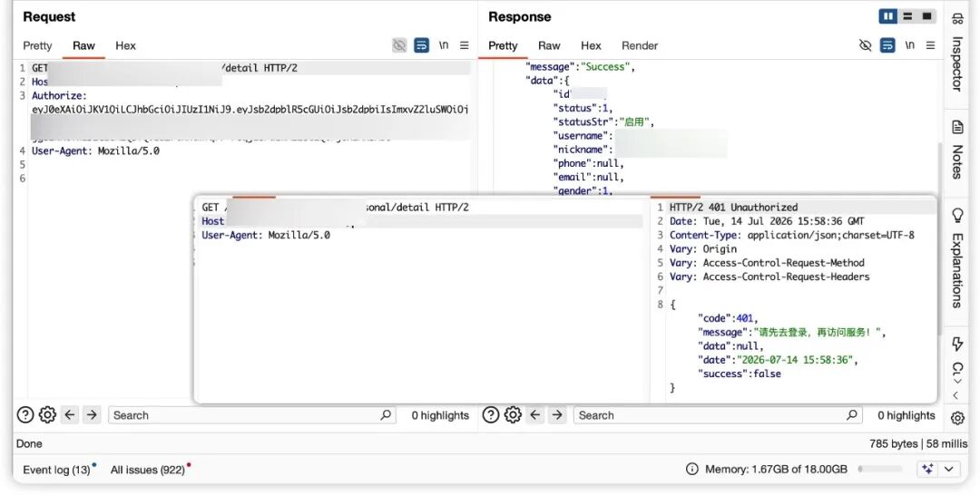The width and height of the screenshot is (980, 495).
Task: Toggle \n non-printable chars in Response
Action: [x=910, y=45]
